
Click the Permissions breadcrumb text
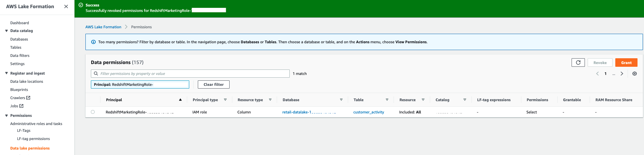click(141, 27)
